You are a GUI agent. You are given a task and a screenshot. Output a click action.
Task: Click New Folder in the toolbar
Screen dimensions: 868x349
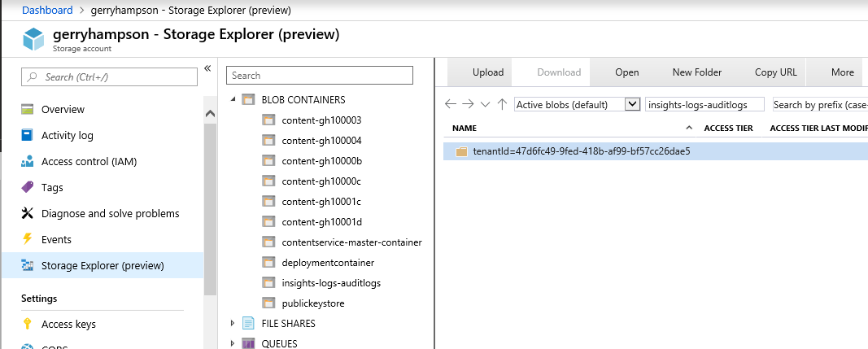(697, 72)
